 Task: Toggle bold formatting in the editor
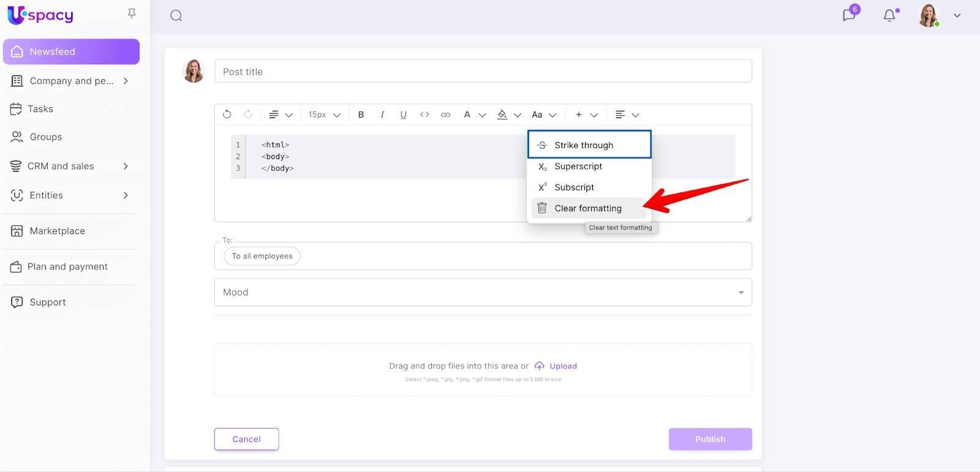point(361,114)
